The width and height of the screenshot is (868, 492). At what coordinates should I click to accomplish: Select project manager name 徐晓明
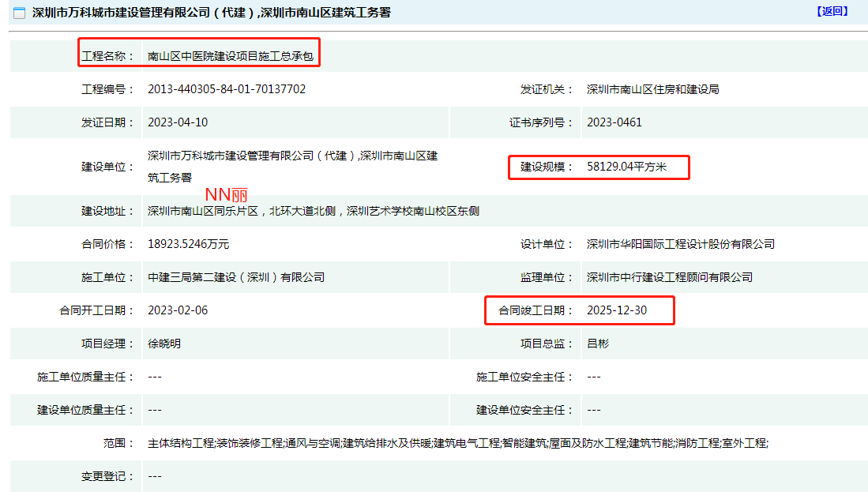164,344
